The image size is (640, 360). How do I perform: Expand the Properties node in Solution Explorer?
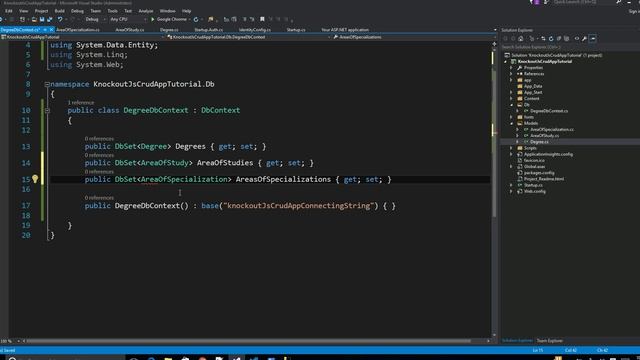511,68
